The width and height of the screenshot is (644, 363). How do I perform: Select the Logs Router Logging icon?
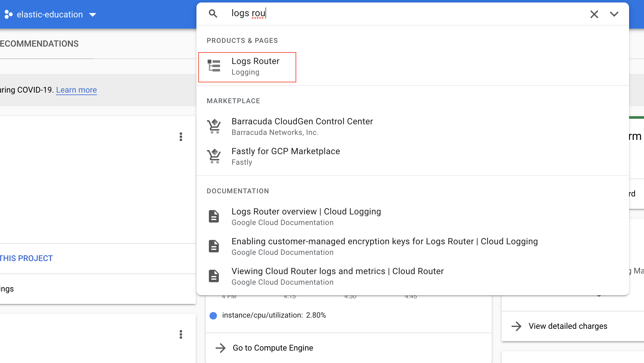point(215,66)
